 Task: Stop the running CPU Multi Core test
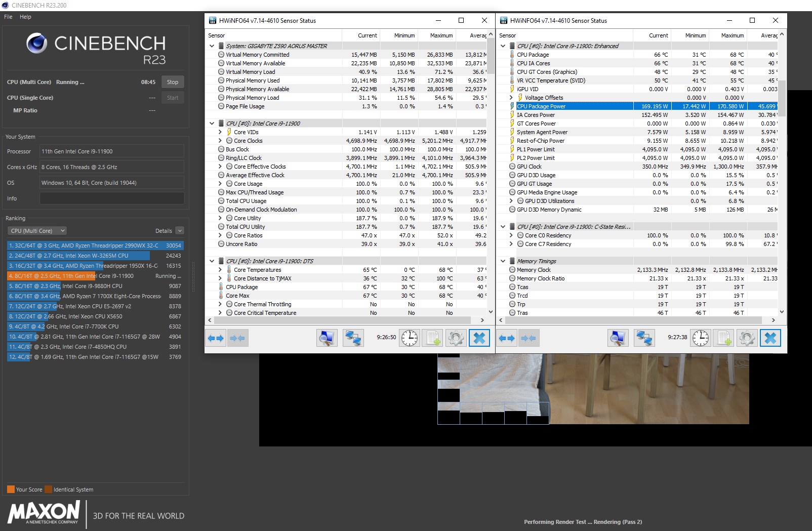(x=173, y=82)
